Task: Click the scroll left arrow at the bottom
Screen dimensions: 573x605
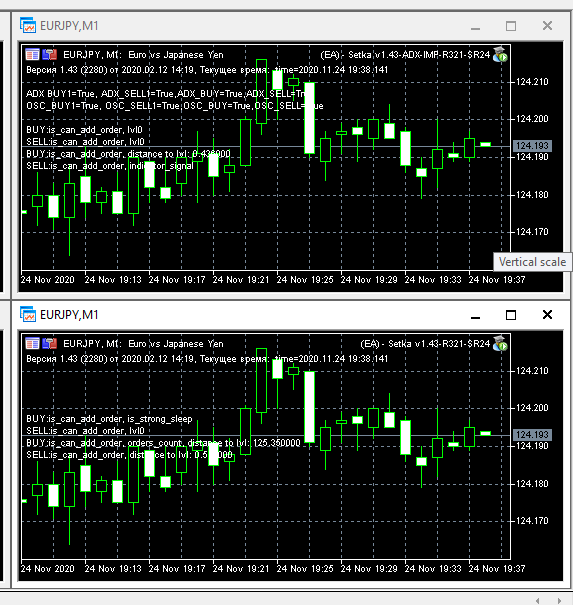Action: [538, 600]
